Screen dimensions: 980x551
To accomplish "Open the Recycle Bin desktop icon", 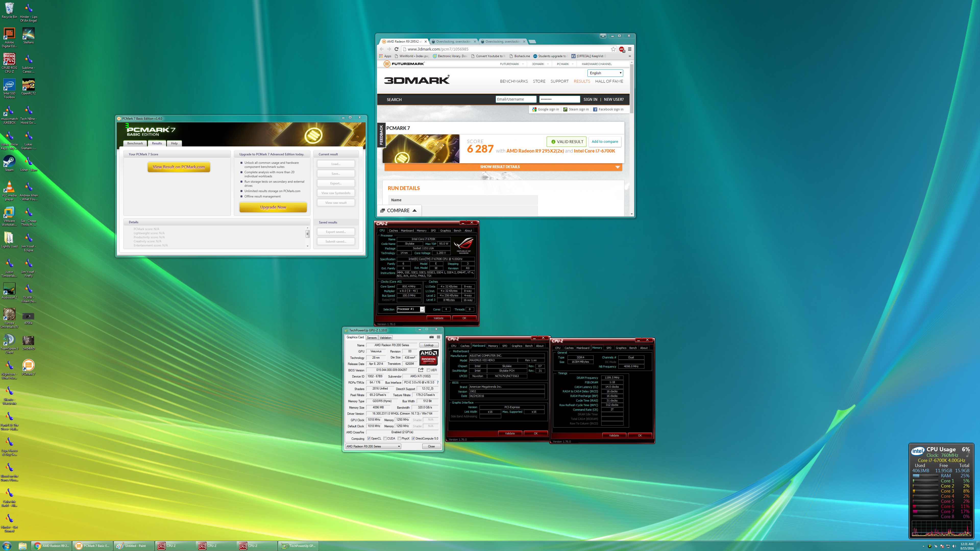I will click(x=9, y=11).
